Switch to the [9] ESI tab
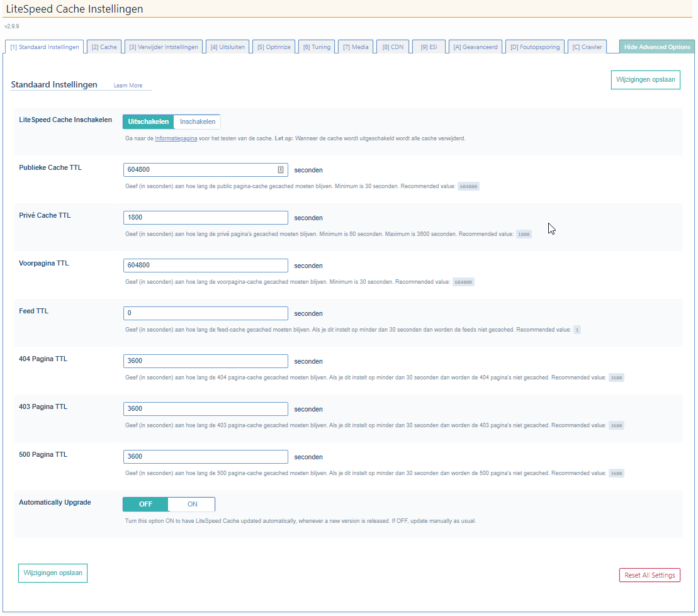Screen dimensions: 698x616 (429, 47)
